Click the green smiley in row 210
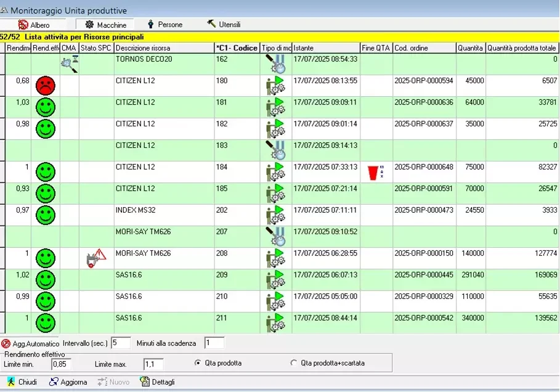560x392 pixels. [46, 301]
